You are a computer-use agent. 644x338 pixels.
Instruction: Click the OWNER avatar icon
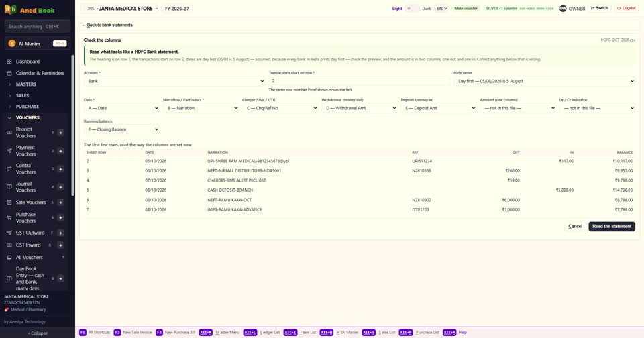563,8
